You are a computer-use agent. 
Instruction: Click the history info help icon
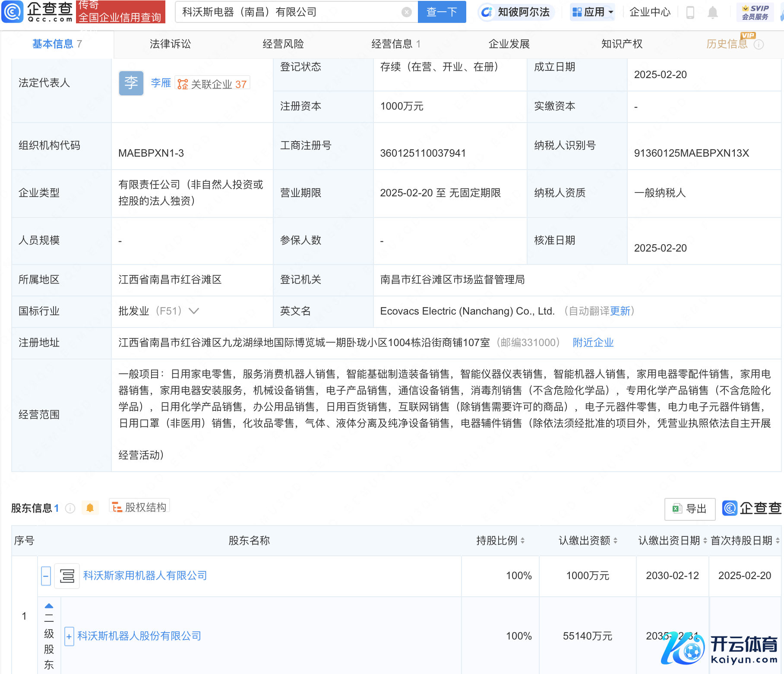[x=759, y=44]
